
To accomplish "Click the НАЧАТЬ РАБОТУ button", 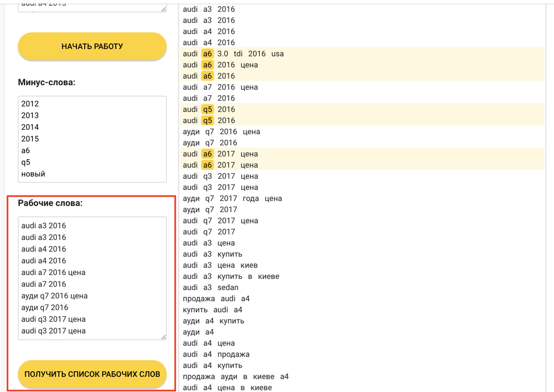I will pos(92,46).
